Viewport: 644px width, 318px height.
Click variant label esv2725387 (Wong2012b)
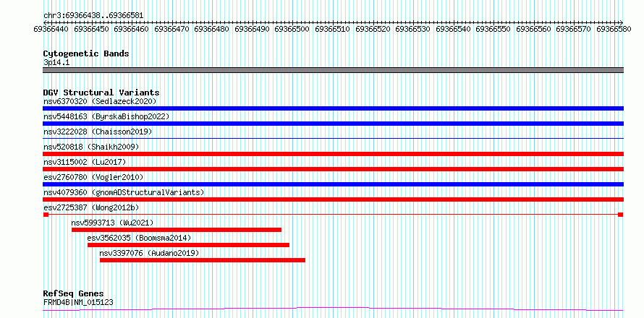point(91,207)
